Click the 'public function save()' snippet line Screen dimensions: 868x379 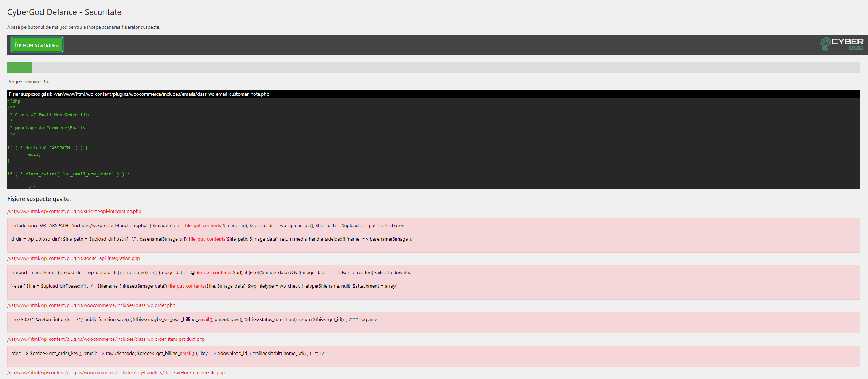(195, 320)
